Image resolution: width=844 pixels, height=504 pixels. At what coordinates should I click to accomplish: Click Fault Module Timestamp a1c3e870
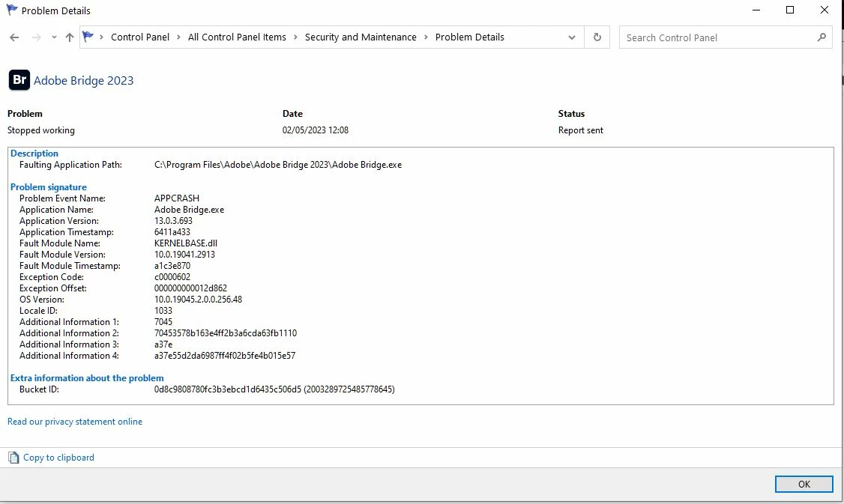tap(172, 266)
